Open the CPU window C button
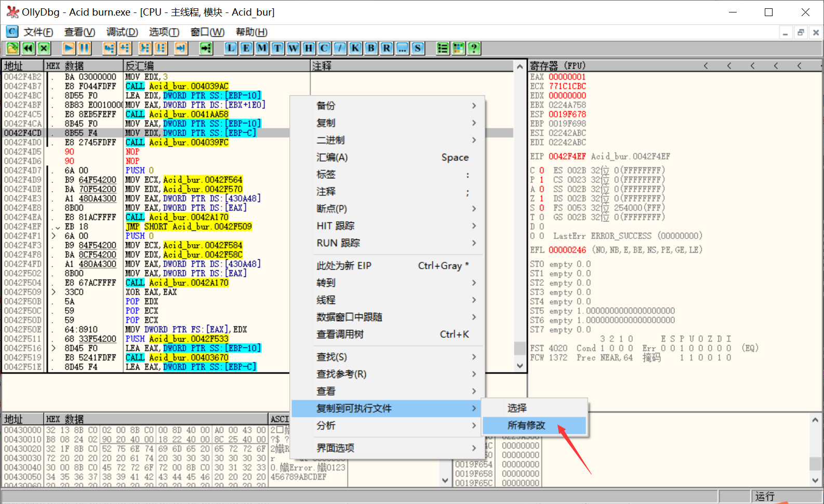 (324, 48)
